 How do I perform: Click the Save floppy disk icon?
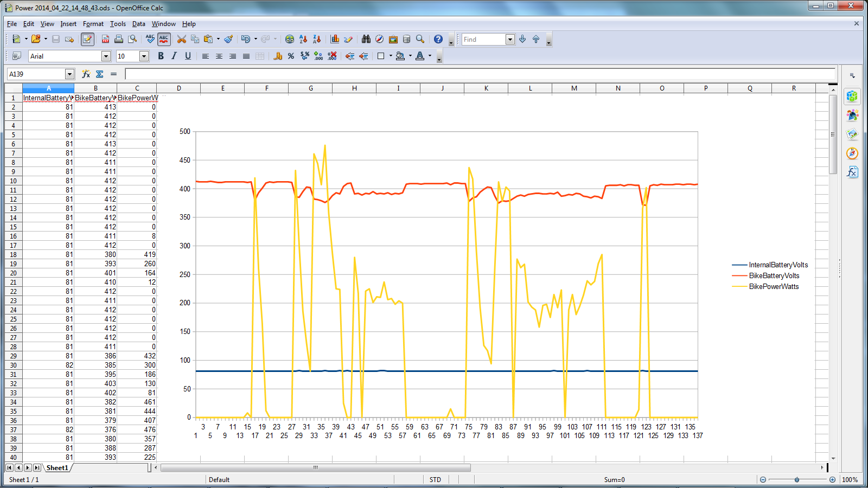tap(56, 39)
